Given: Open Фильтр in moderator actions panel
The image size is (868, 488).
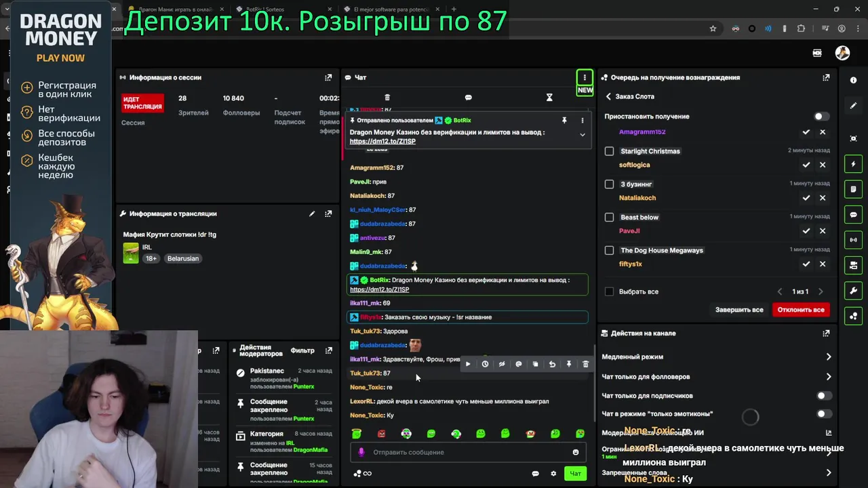Looking at the screenshot, I should coord(302,350).
